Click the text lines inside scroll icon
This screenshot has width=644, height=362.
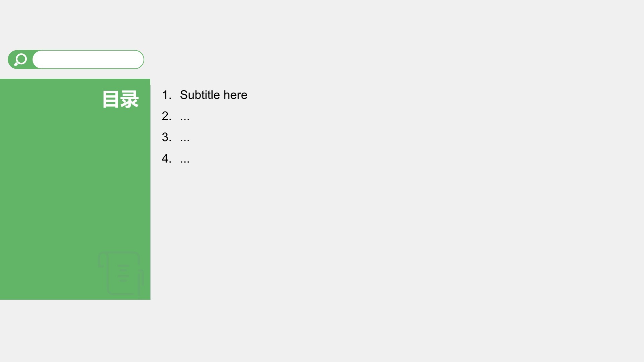pos(123,273)
